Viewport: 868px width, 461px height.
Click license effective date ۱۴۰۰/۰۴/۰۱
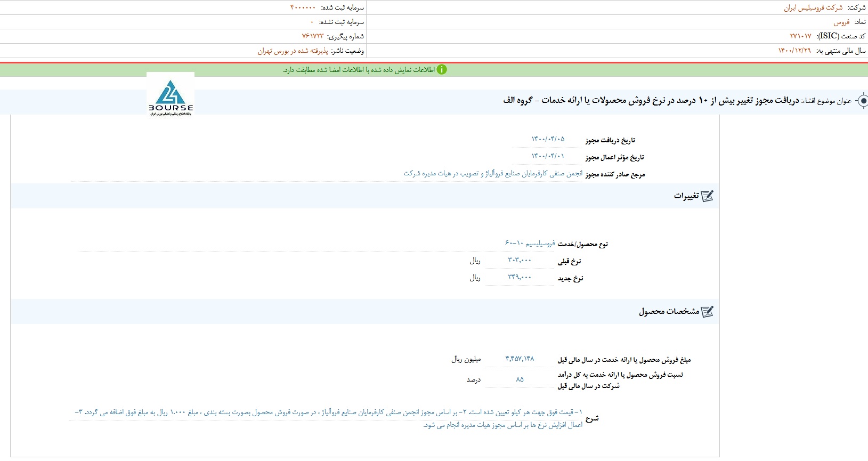pyautogui.click(x=548, y=156)
